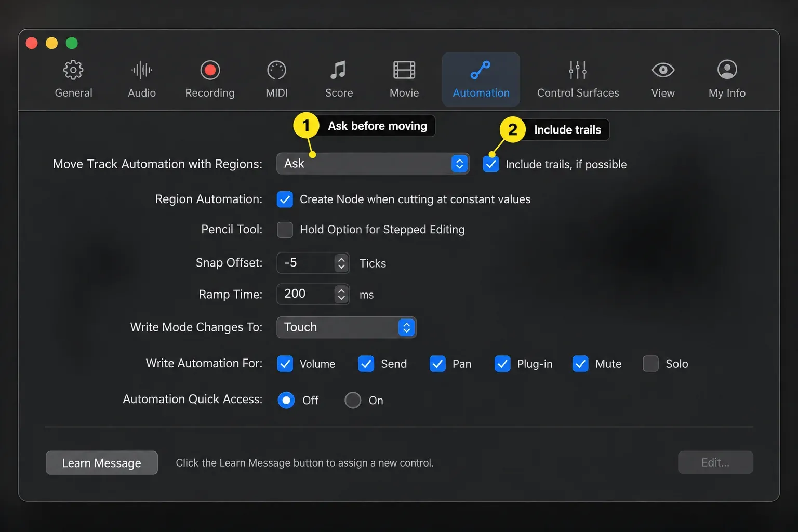Uncheck Create Node when cutting at constant values
This screenshot has height=532, width=798.
coord(285,199)
